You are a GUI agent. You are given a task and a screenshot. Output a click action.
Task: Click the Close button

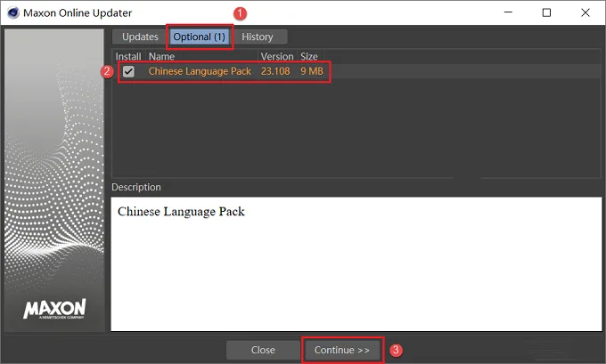click(263, 350)
